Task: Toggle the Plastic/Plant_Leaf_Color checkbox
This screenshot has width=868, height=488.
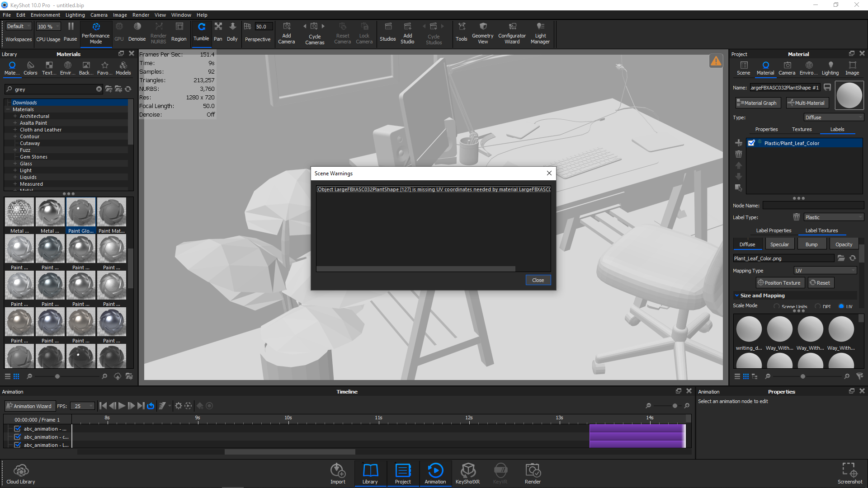Action: (752, 143)
